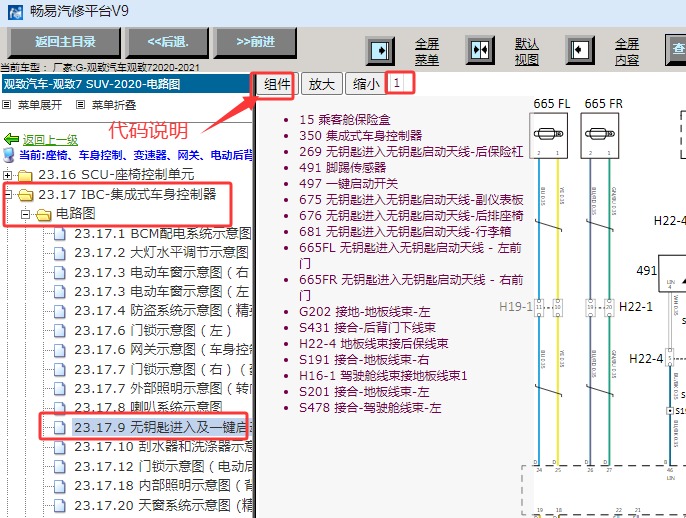Collapse the 电路图 folder node

[25, 214]
